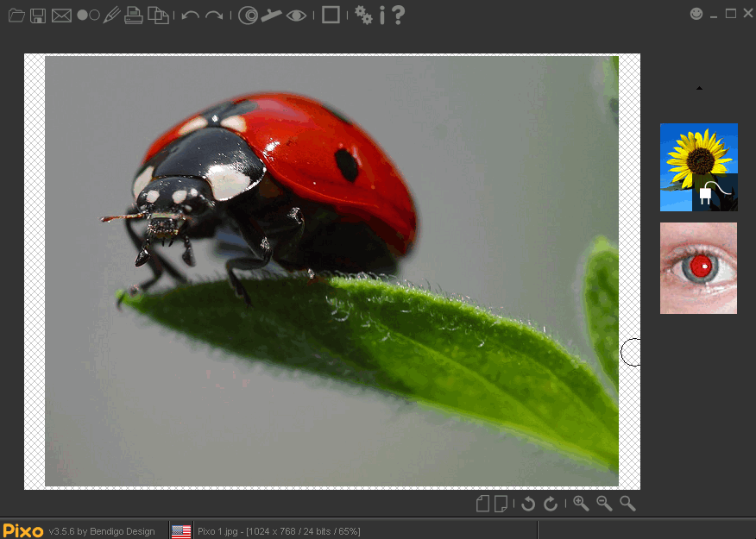Select the red-eye thumbnail
The height and width of the screenshot is (539, 756).
point(698,268)
